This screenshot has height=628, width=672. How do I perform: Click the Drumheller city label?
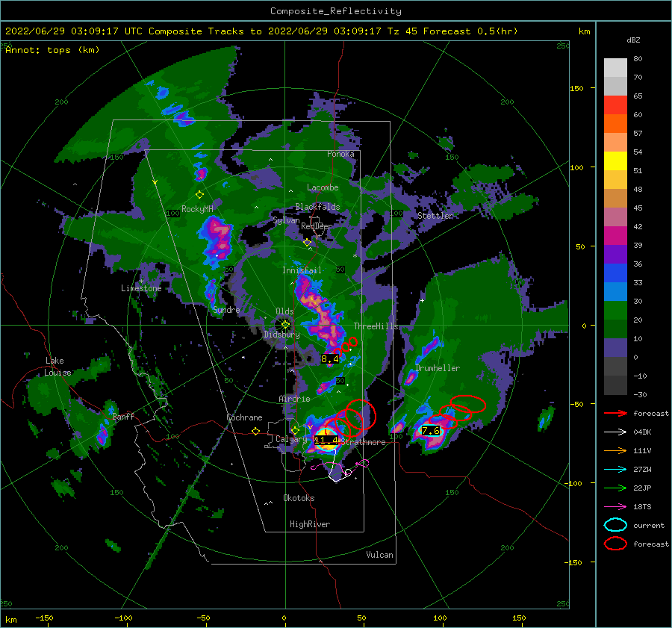pyautogui.click(x=438, y=368)
